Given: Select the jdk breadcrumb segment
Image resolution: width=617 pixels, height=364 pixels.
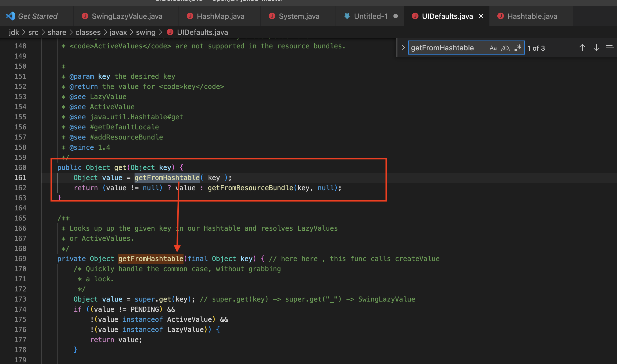Looking at the screenshot, I should (14, 32).
